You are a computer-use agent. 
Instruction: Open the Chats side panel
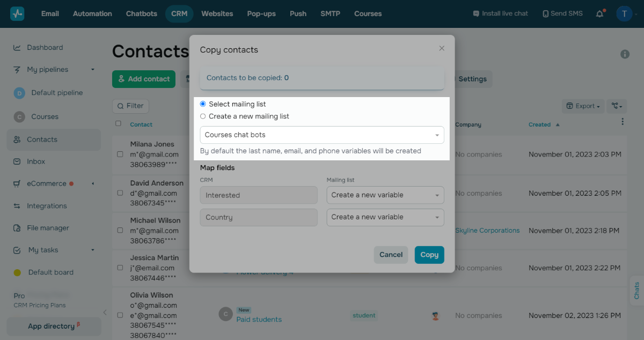[x=636, y=291]
